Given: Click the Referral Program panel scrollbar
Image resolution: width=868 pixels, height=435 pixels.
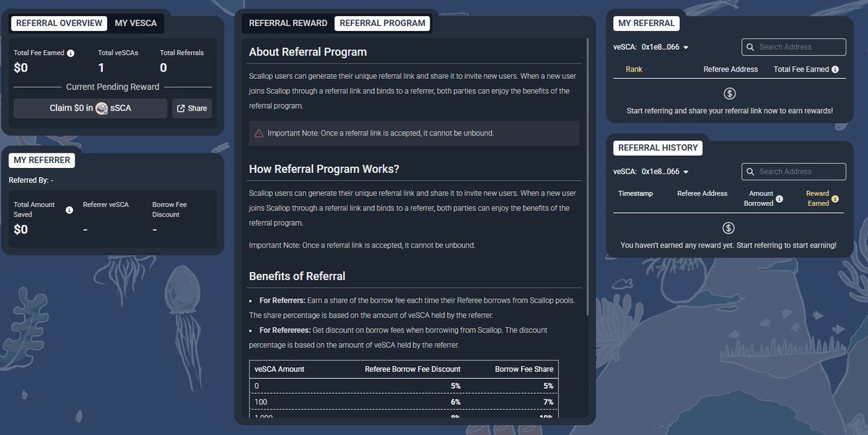Looking at the screenshot, I should click(x=588, y=177).
